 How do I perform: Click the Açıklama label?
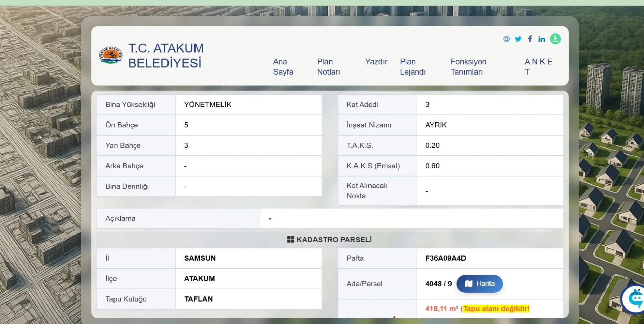pos(120,218)
